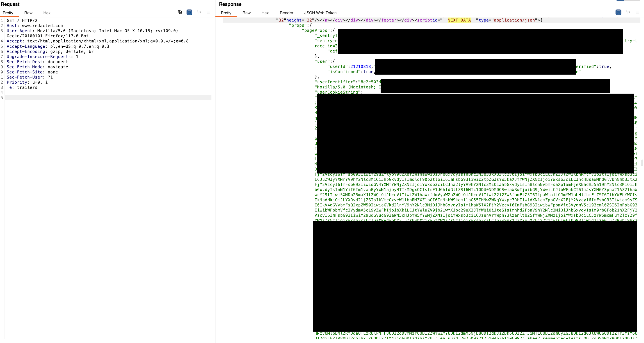The image size is (644, 343).
Task: Click 'Te: trailers' header
Action: [22, 87]
